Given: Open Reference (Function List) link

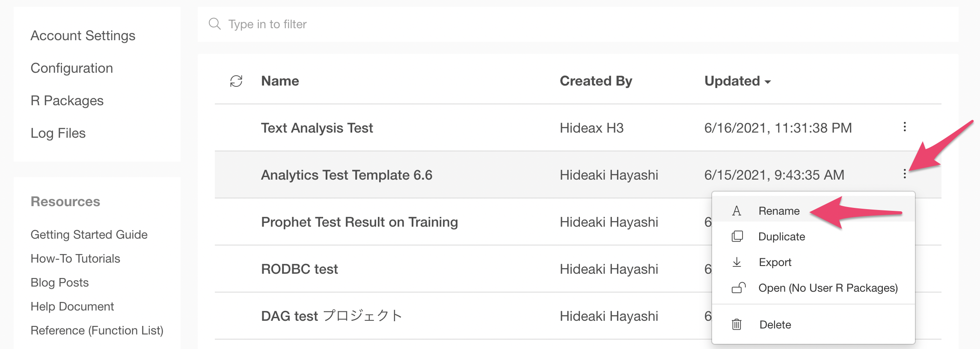Looking at the screenshot, I should (x=97, y=330).
